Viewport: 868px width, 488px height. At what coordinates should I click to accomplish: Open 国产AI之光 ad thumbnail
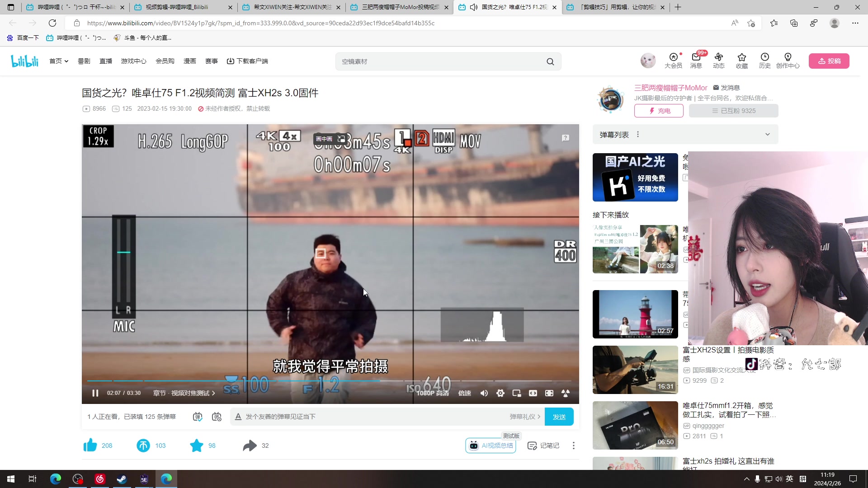click(x=635, y=177)
